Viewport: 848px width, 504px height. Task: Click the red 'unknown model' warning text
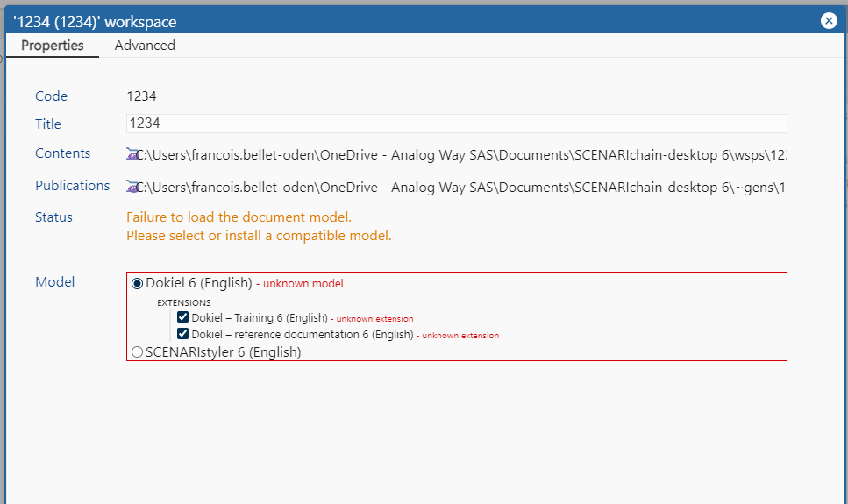pos(303,284)
